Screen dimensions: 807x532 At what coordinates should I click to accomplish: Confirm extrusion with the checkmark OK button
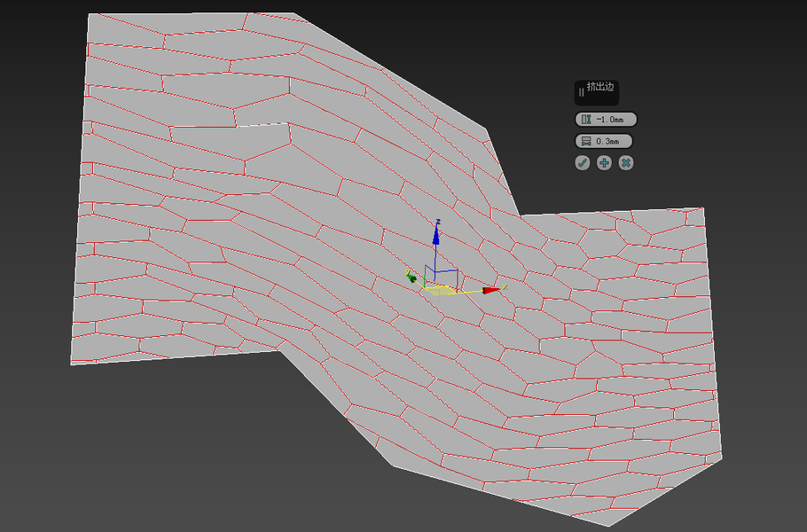[x=582, y=163]
